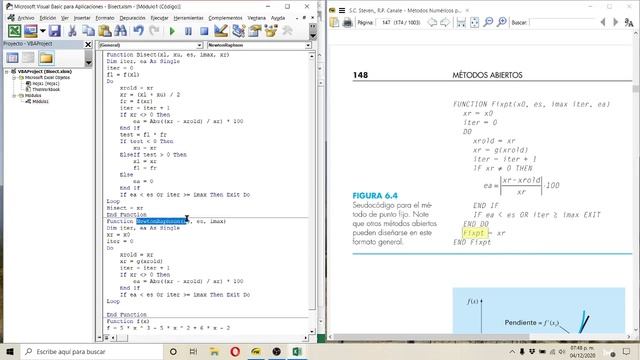This screenshot has height=360, width=640.
Task: Switch to Procedure View in code window
Action: click(x=100, y=338)
